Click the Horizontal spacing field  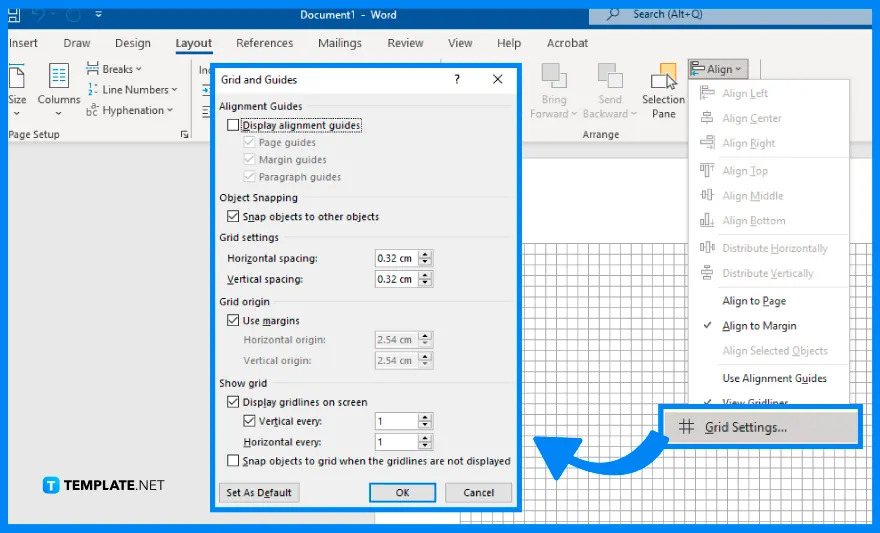[x=396, y=258]
